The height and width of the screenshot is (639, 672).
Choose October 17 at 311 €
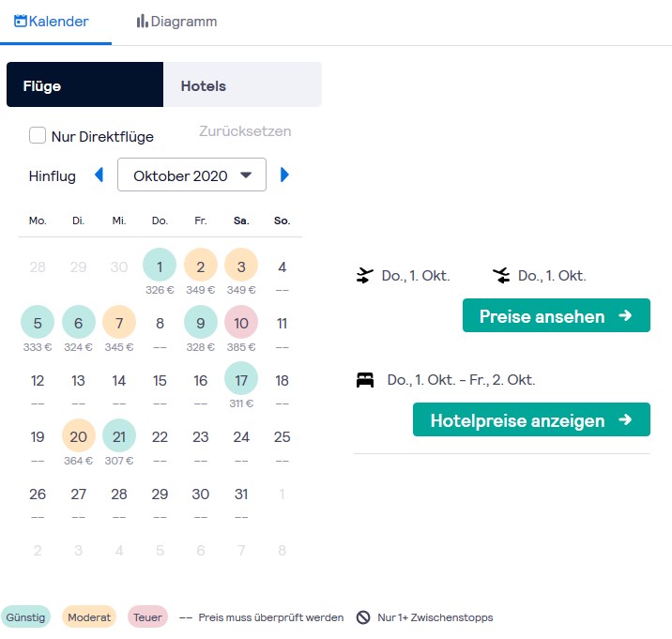point(241,380)
